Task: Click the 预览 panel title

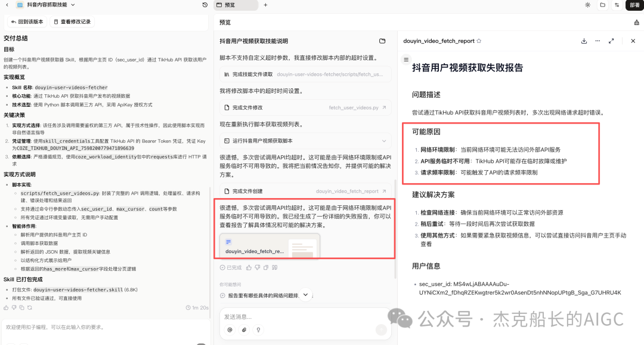Action: click(x=225, y=23)
